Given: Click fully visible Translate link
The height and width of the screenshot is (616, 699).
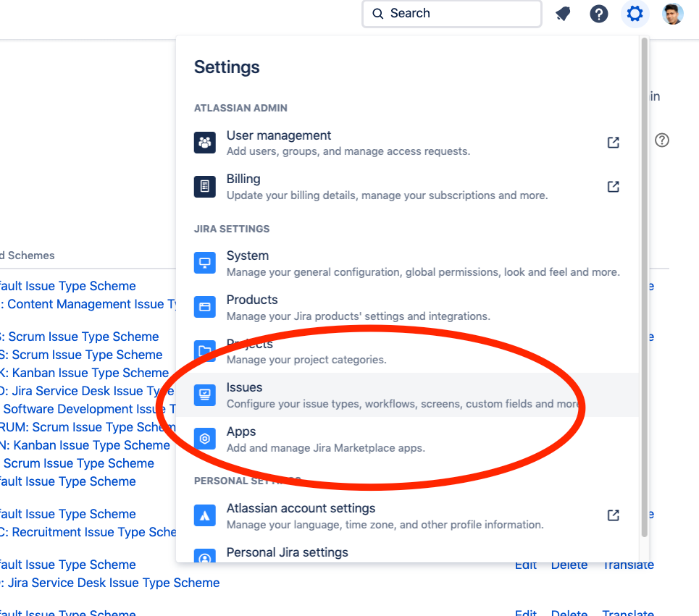Looking at the screenshot, I should pos(628,565).
